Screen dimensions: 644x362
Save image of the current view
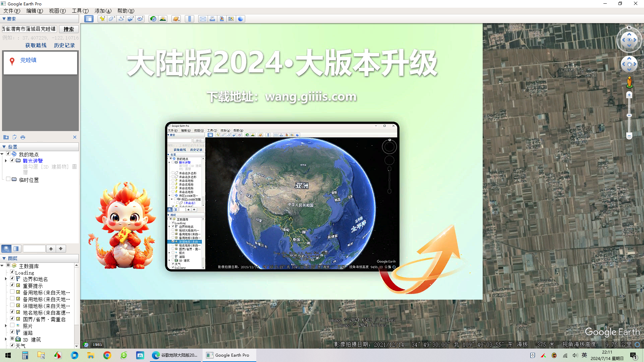coord(222,19)
